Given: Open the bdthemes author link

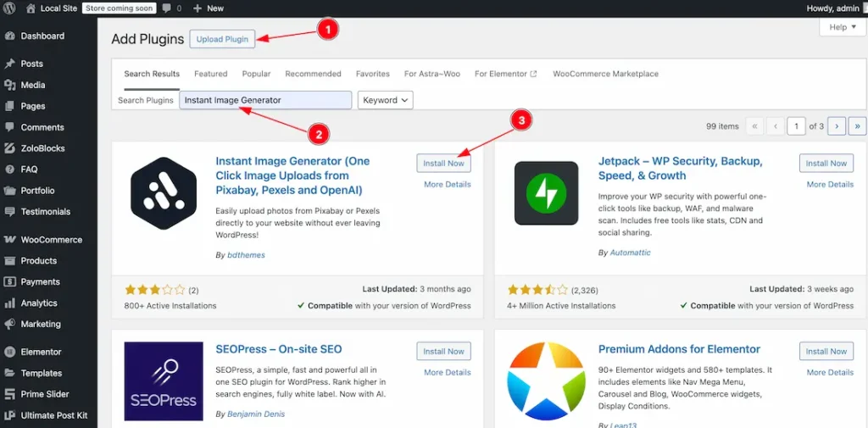Looking at the screenshot, I should point(247,255).
